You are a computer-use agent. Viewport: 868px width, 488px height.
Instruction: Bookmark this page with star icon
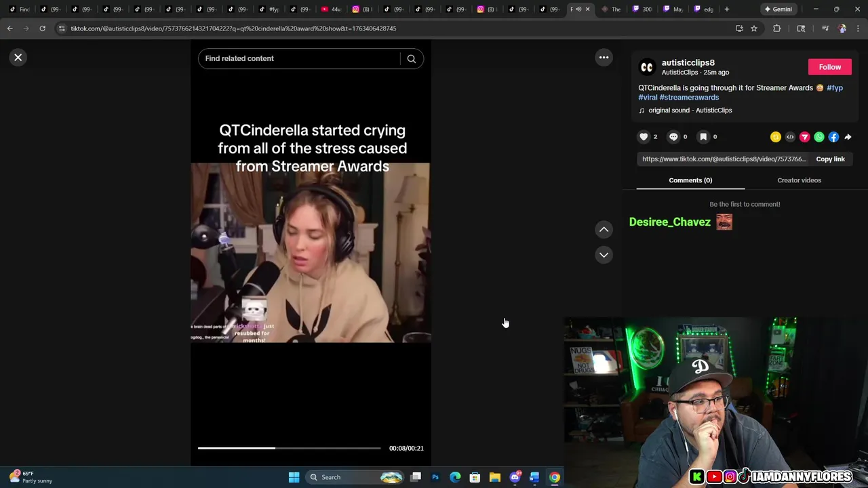coord(753,28)
